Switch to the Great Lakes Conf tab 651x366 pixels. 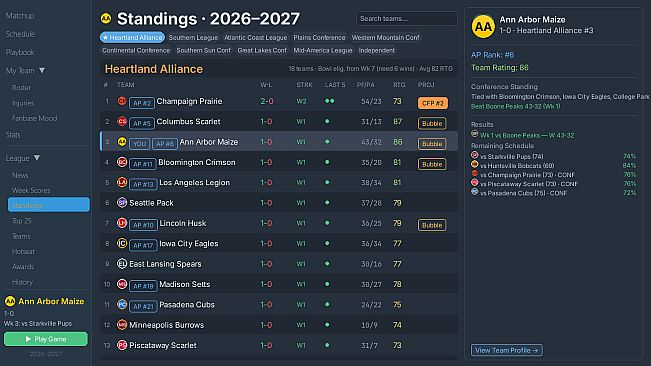(x=262, y=50)
